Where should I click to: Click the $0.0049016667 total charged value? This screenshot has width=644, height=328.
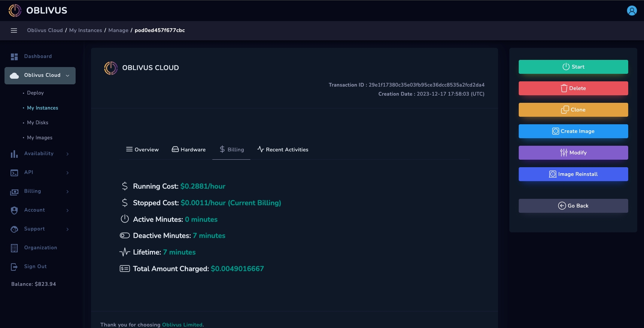(237, 269)
